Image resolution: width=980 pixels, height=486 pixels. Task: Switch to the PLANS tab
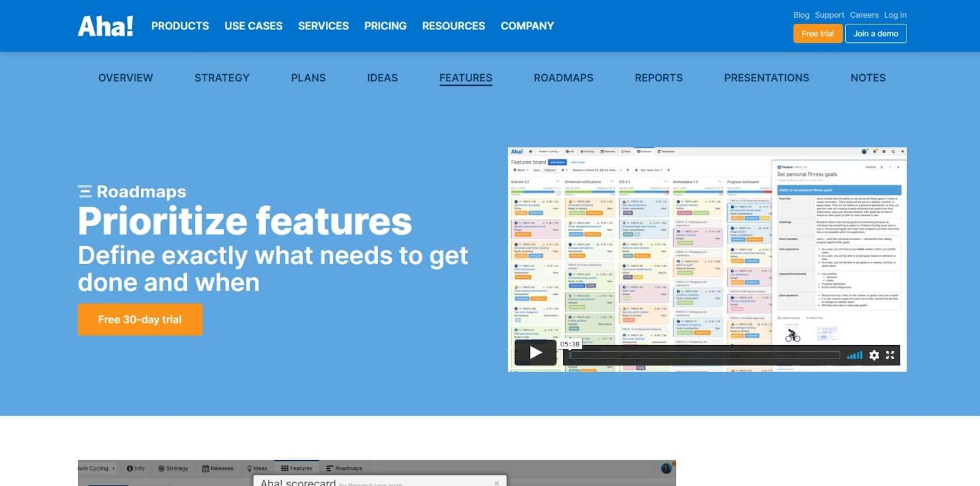pos(308,78)
